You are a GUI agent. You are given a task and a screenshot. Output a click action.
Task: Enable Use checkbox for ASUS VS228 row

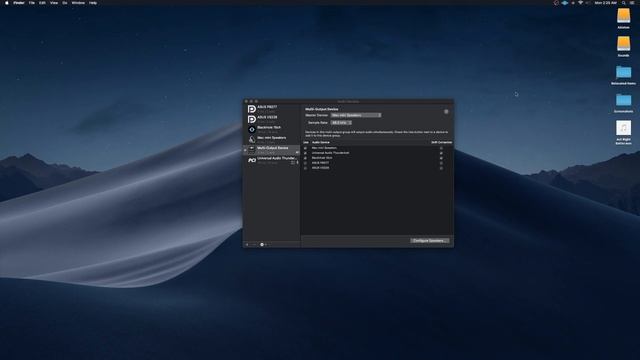pos(305,168)
